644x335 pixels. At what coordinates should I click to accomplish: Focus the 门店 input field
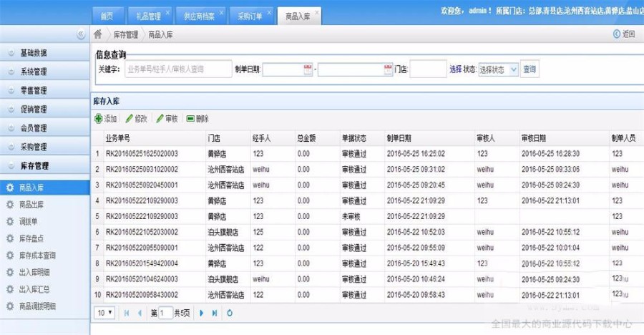pyautogui.click(x=428, y=69)
